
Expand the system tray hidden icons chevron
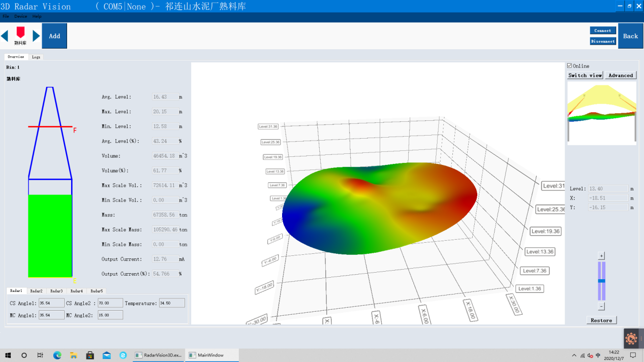coord(574,355)
